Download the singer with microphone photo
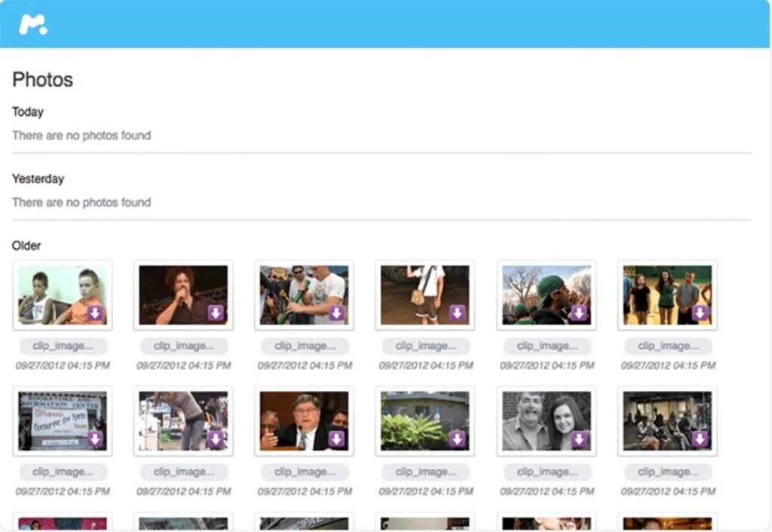Viewport: 772px width, 532px height. [x=216, y=313]
